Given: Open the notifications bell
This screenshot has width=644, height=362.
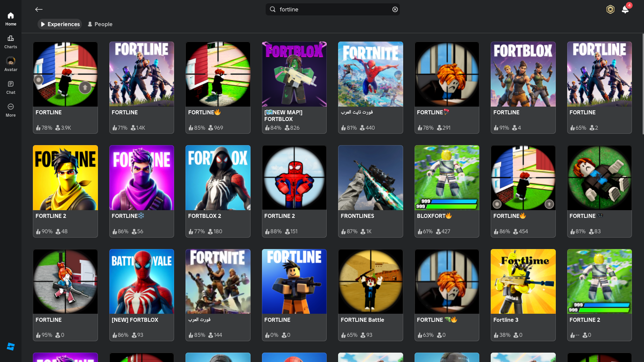Looking at the screenshot, I should 625,9.
